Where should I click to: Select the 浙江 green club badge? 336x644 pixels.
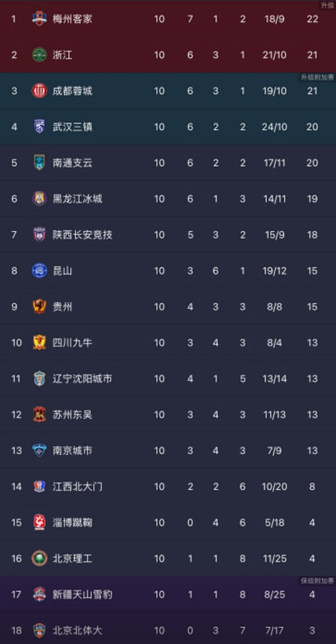point(39,55)
